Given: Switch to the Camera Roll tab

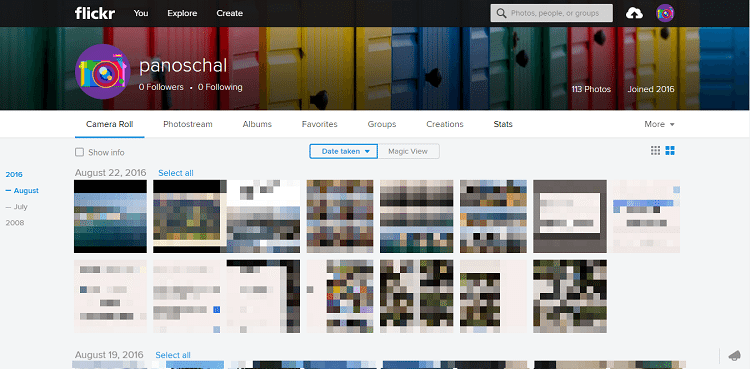Looking at the screenshot, I should [x=110, y=124].
